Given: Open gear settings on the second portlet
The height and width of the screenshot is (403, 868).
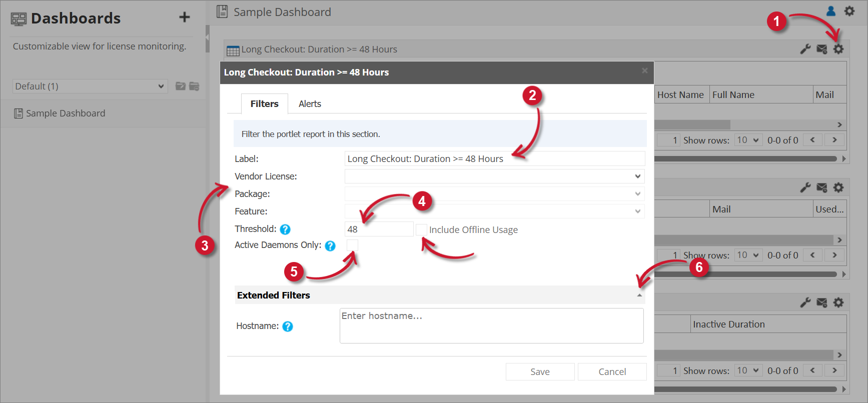Looking at the screenshot, I should click(838, 187).
